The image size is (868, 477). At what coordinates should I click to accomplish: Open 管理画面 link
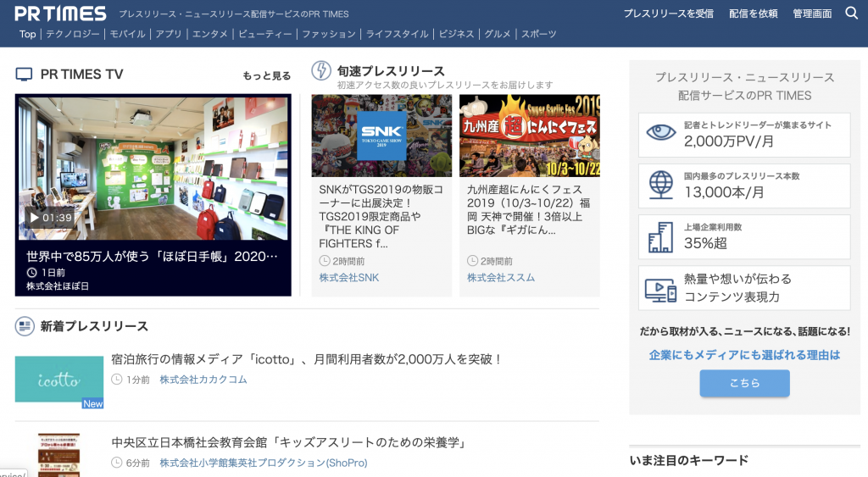[x=812, y=14]
